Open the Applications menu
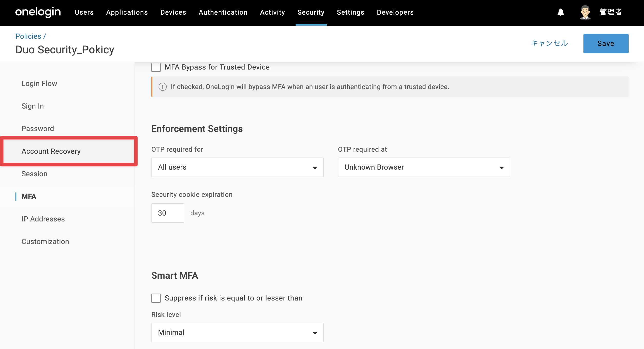 pyautogui.click(x=127, y=12)
